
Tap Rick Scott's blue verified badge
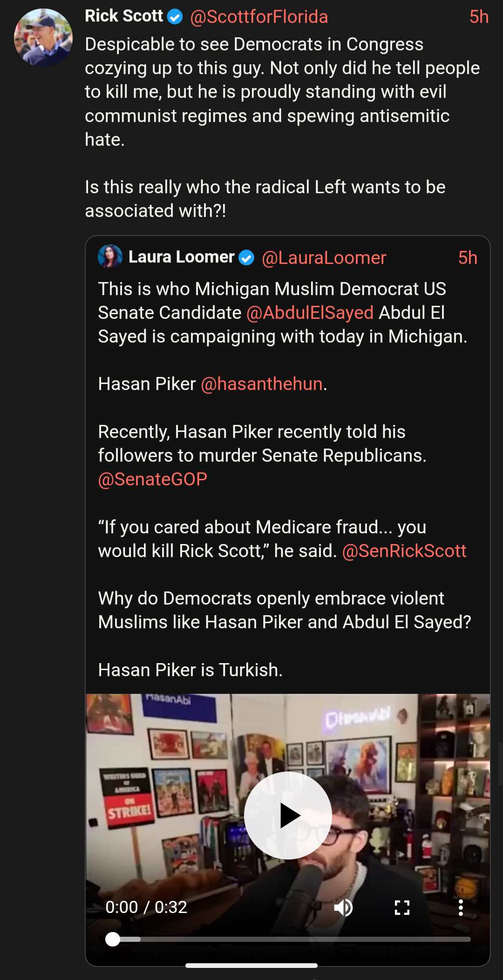tap(175, 17)
